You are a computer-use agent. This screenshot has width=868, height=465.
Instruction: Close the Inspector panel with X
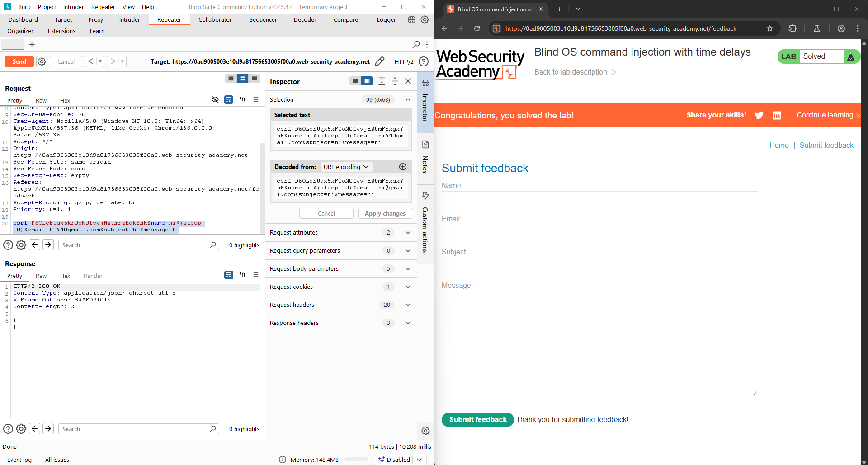click(408, 81)
